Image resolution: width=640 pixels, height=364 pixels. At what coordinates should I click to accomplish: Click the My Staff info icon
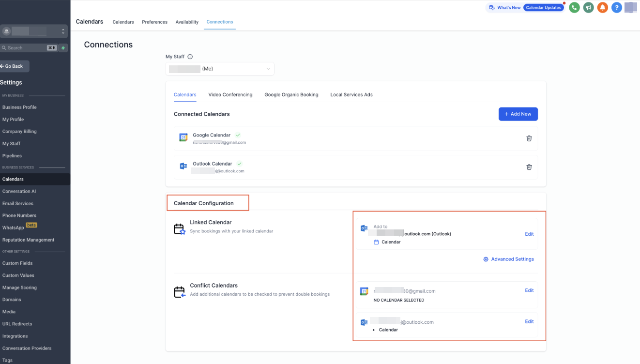tap(190, 57)
